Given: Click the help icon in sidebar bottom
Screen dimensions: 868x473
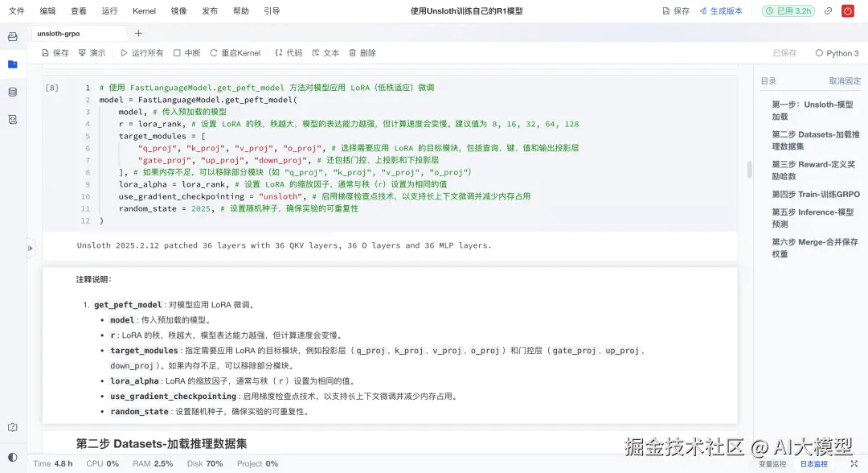Looking at the screenshot, I should 13,428.
